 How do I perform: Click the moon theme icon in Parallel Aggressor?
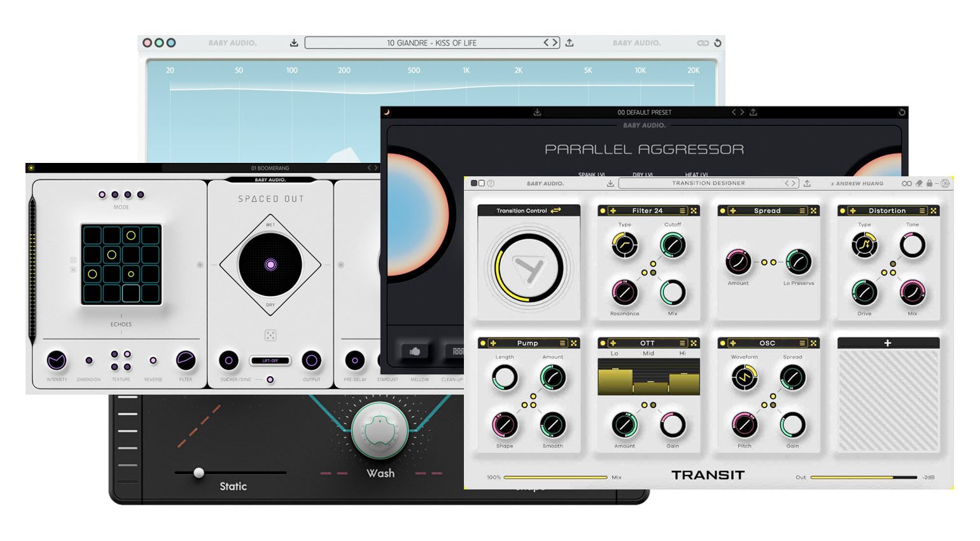386,112
